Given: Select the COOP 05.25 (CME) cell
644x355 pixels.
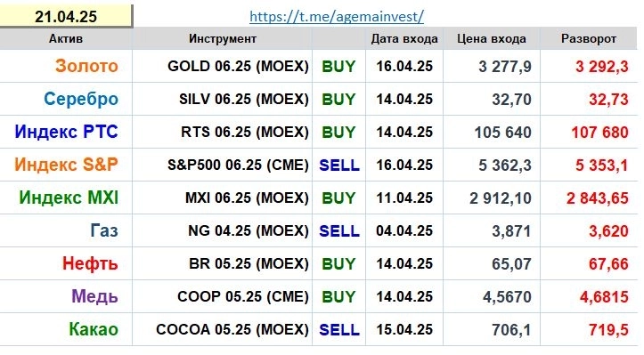Looking at the screenshot, I should pos(222,296).
